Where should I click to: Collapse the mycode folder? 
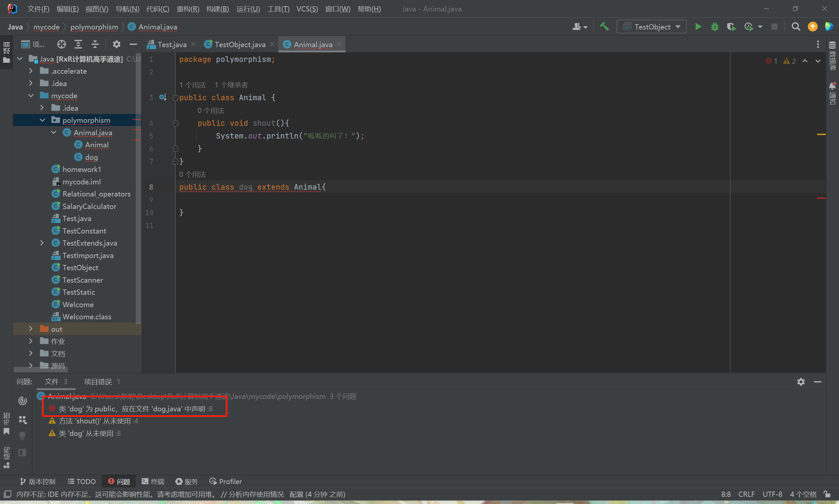[30, 96]
